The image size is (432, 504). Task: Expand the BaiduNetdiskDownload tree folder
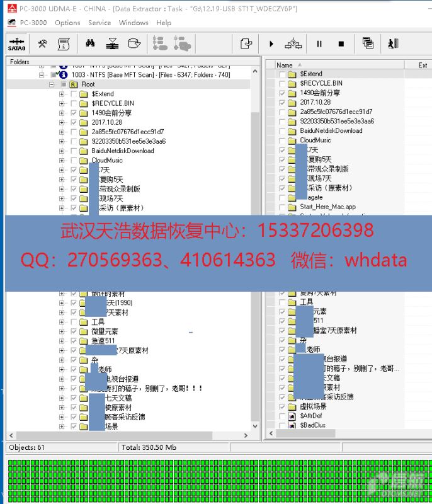pos(62,151)
